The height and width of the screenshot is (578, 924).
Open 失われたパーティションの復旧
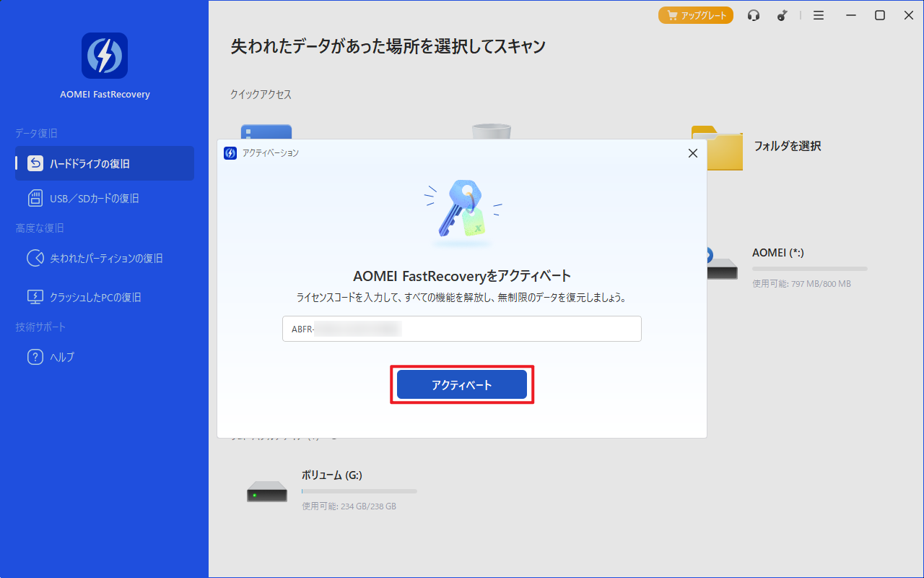pos(106,258)
